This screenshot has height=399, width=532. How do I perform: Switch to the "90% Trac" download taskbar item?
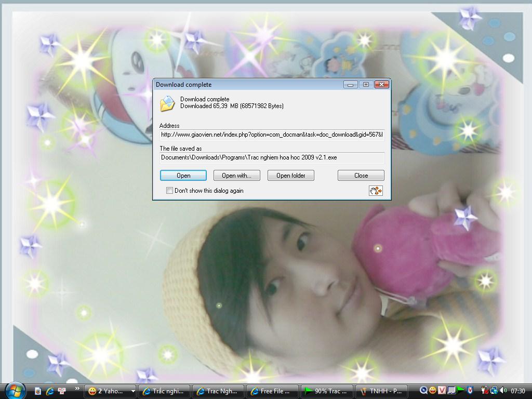click(x=327, y=391)
